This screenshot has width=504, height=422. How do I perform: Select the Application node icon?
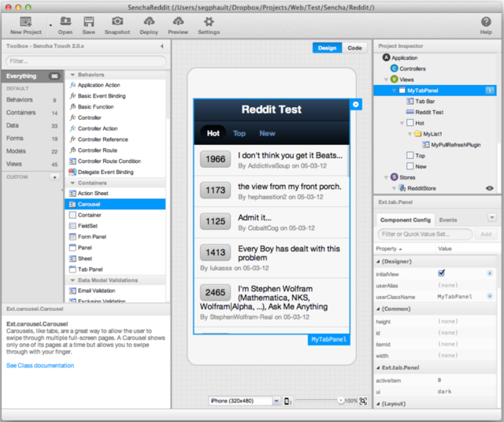[x=386, y=57]
